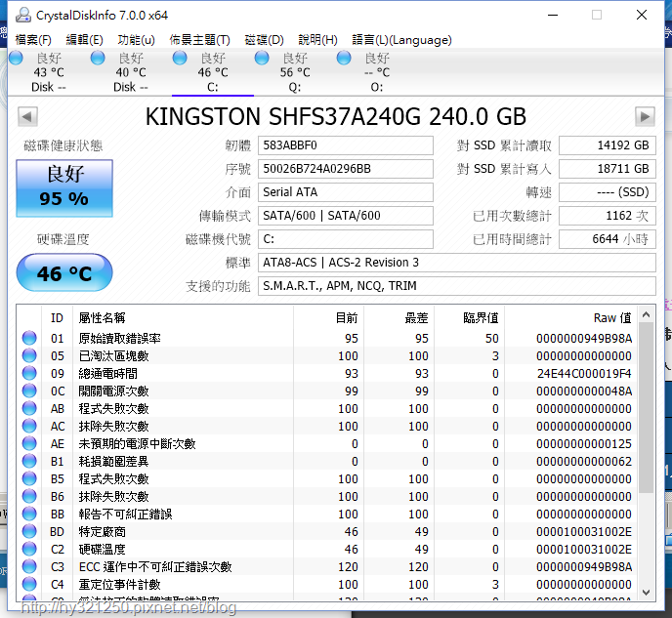The height and width of the screenshot is (618, 672).
Task: Open the 編輯(E) menu
Action: tap(84, 40)
